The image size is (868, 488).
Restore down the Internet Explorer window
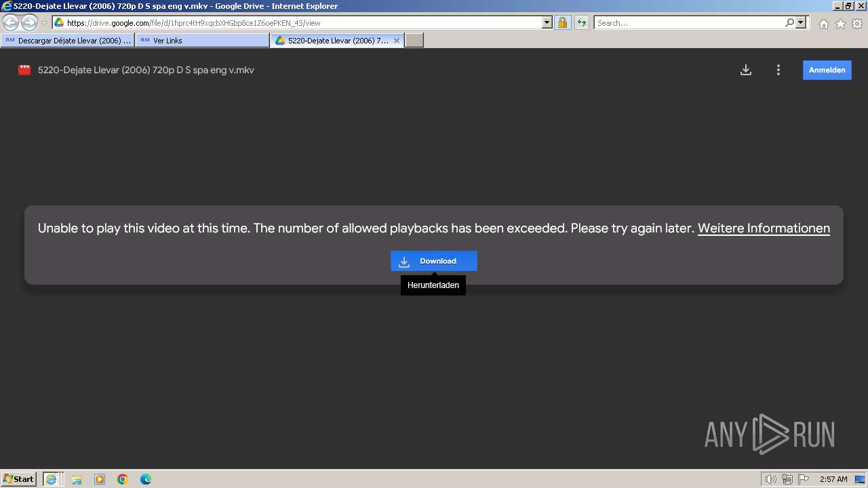click(x=848, y=6)
